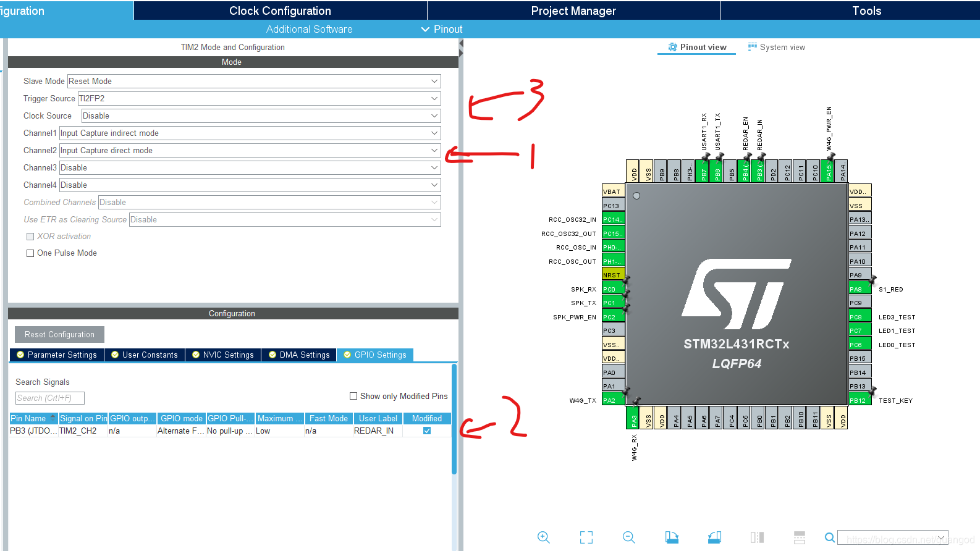The width and height of the screenshot is (980, 551).
Task: Open the Slave Mode dropdown
Action: click(x=254, y=82)
